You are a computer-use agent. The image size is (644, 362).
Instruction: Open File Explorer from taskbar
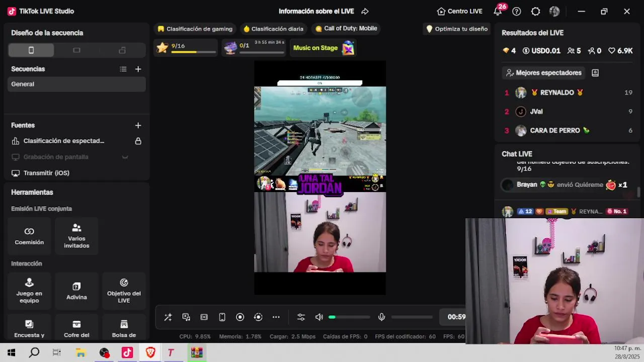pos(80,353)
